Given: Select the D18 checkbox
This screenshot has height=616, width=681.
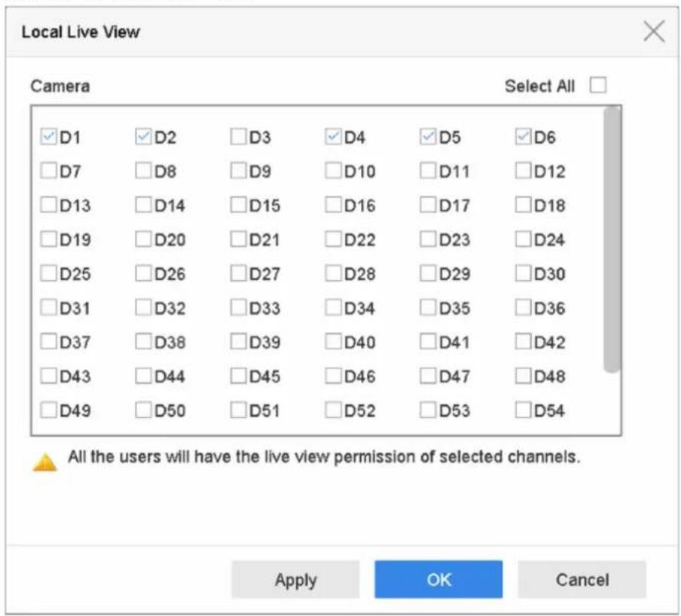Looking at the screenshot, I should pos(524,205).
